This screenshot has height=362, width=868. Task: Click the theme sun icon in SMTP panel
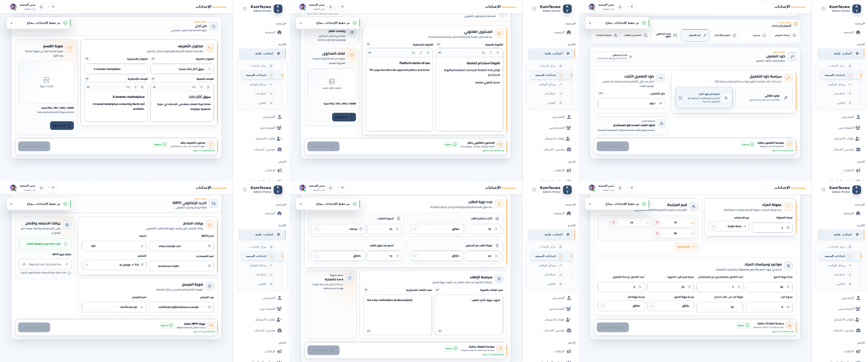[53, 188]
